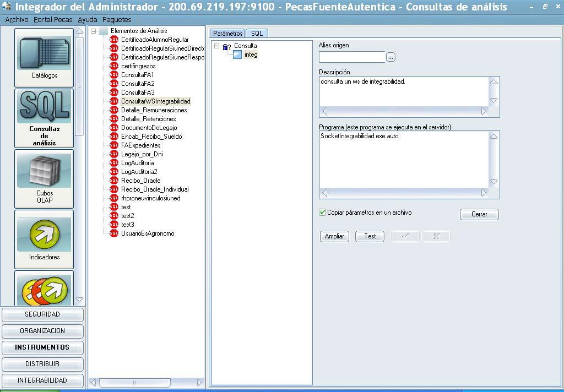This screenshot has width=564, height=392.
Task: Switch to the SQL tab
Action: tap(257, 34)
